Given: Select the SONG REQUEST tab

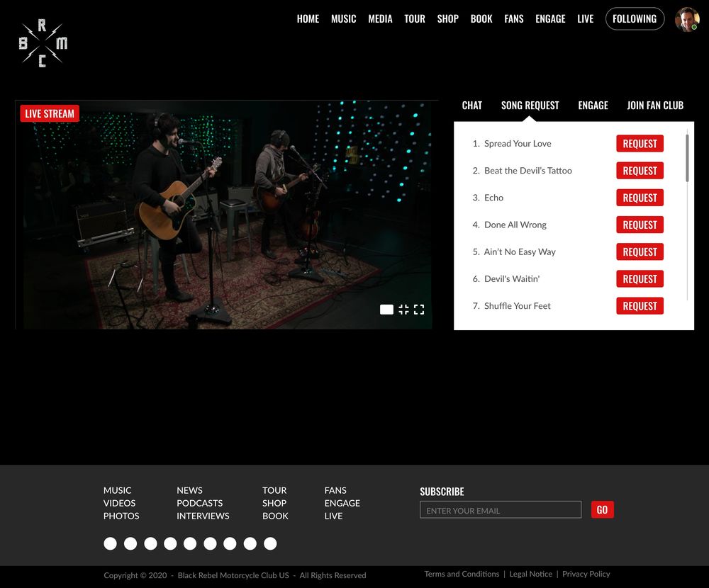Looking at the screenshot, I should point(530,106).
